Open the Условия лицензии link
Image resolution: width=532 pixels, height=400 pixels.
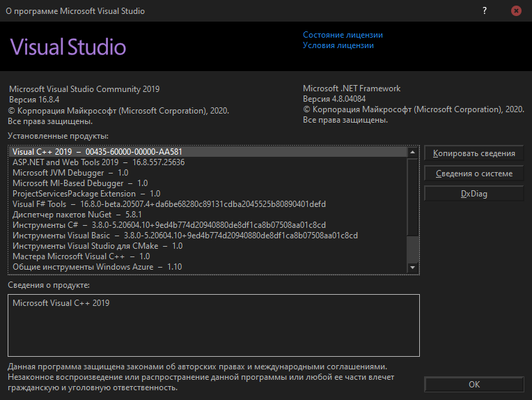[338, 45]
